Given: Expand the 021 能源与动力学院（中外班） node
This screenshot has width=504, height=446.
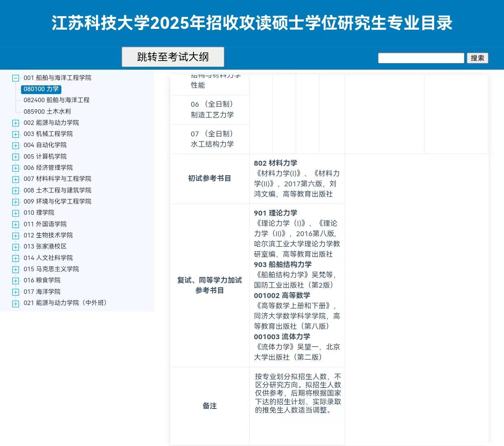Looking at the screenshot, I should [x=16, y=303].
